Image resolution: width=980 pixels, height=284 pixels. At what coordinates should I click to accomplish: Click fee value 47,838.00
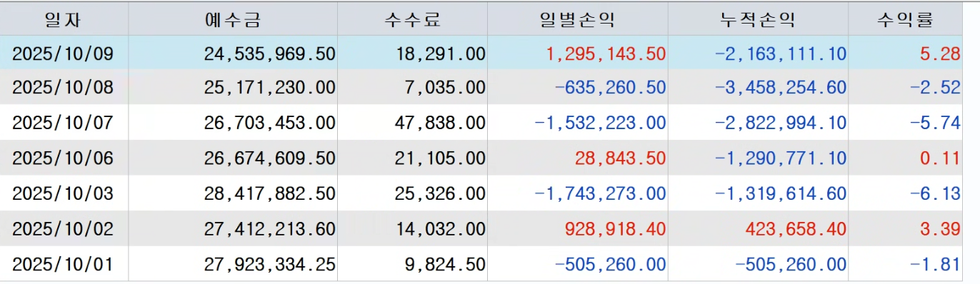(x=440, y=123)
